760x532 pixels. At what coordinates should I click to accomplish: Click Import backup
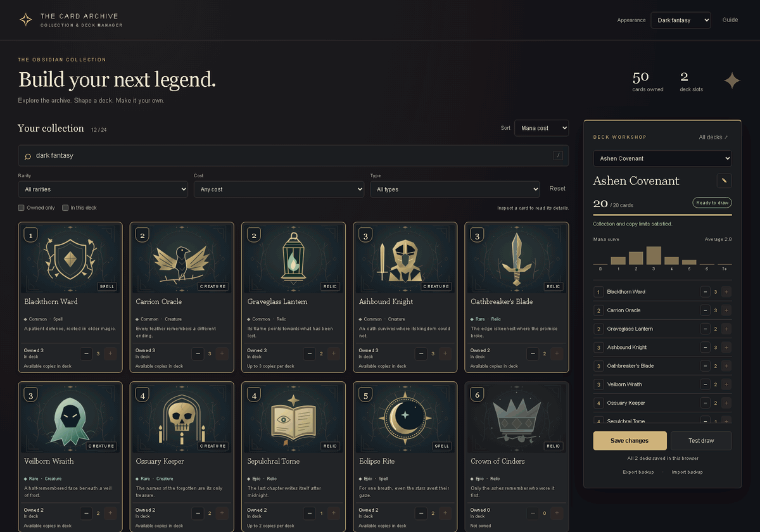(687, 472)
